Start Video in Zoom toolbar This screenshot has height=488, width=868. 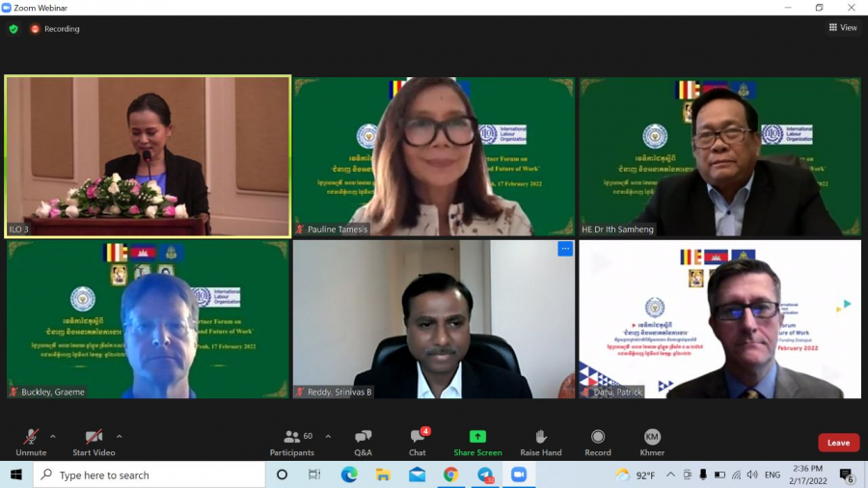point(94,442)
